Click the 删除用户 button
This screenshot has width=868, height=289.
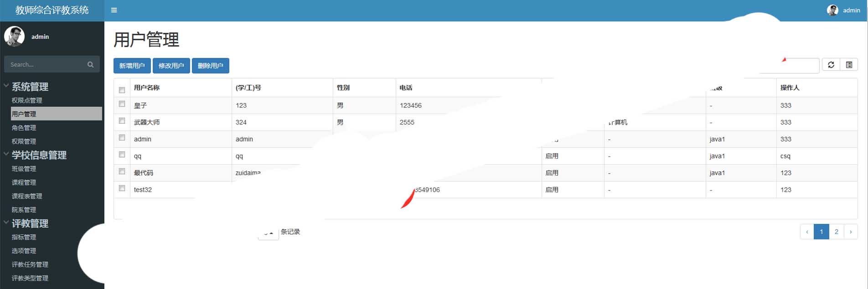tap(210, 66)
